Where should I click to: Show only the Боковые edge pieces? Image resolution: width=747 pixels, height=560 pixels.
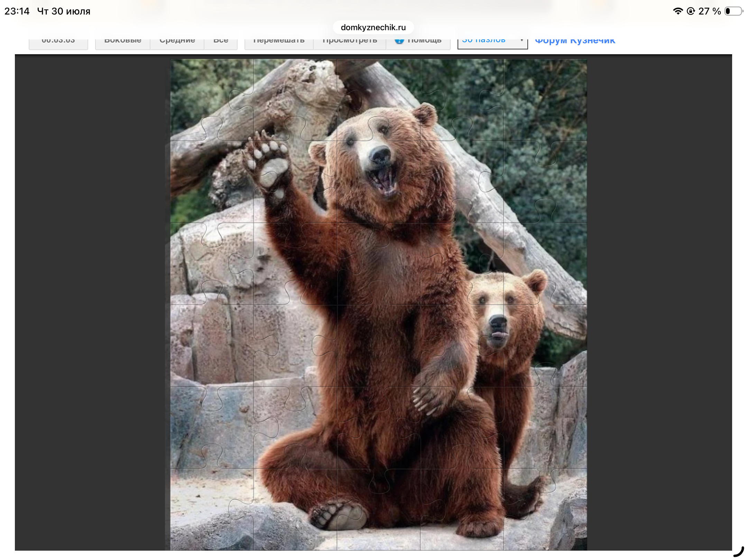(123, 42)
